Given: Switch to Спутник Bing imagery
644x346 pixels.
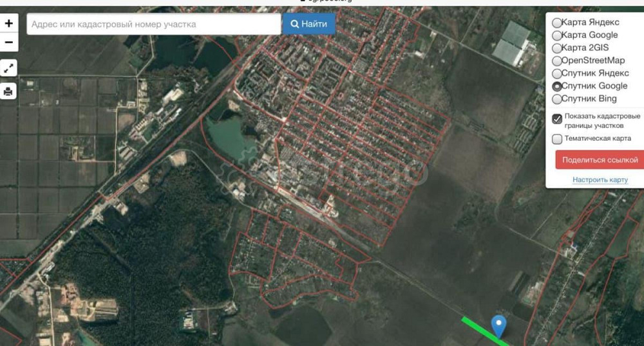Looking at the screenshot, I should tap(556, 99).
